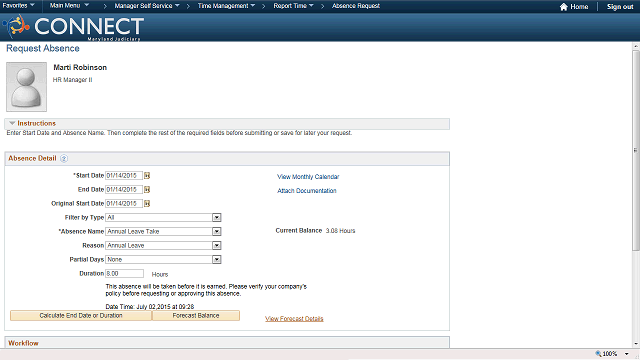640x360 pixels.
Task: Open the browser zoom magnifier icon
Action: [598, 353]
